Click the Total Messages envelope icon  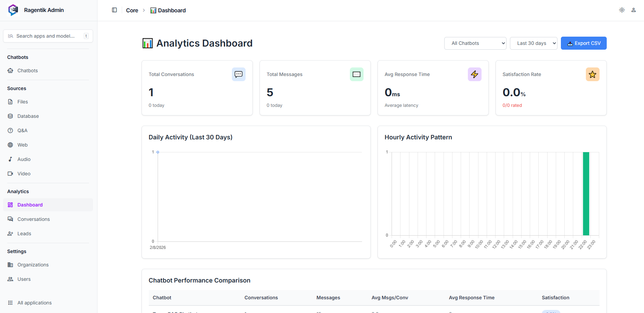click(356, 74)
